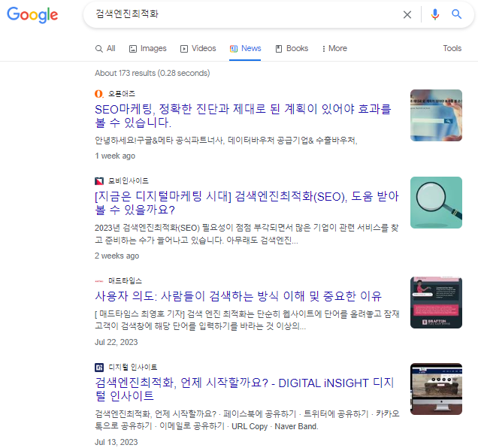Click the snippet mentioning 최영호 기자
This screenshot has width=478, height=448.
tap(247, 320)
